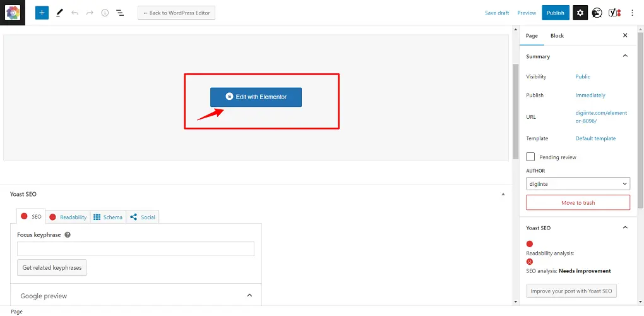
Task: Click Move to trash button
Action: (578, 203)
